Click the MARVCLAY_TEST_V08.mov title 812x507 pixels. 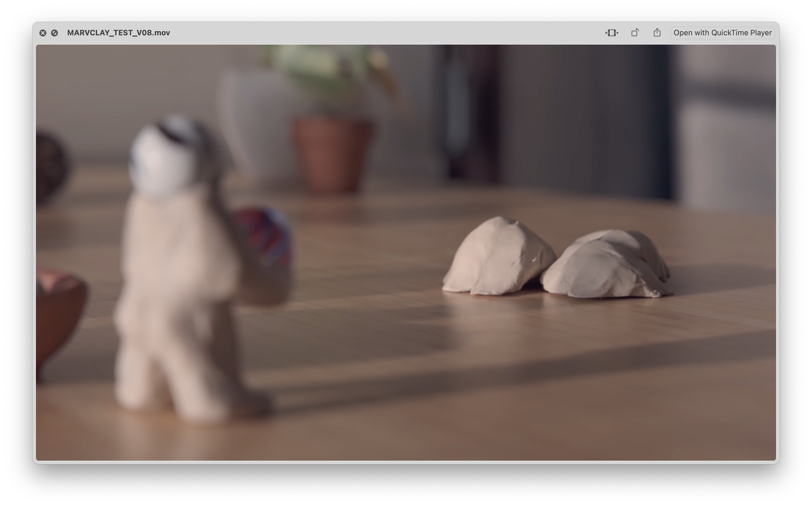coord(118,33)
